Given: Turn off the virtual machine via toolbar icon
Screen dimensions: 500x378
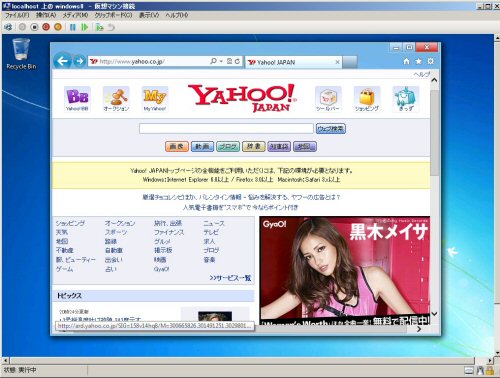Looking at the screenshot, I should [34, 27].
